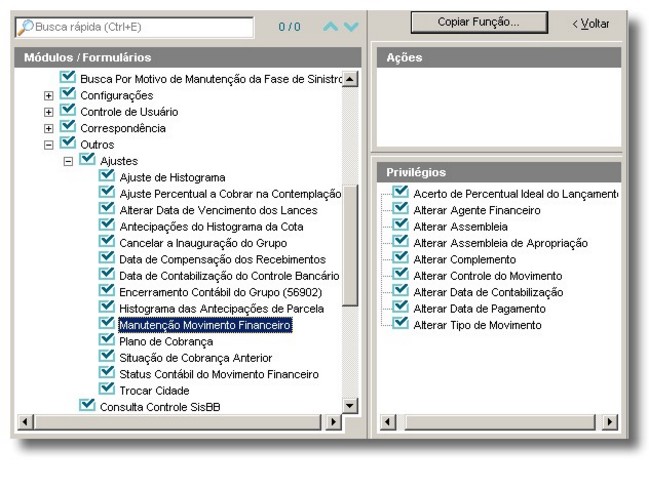Uncheck Manutenção Movimento Financeiro checkbox
649x490 pixels.
(107, 323)
